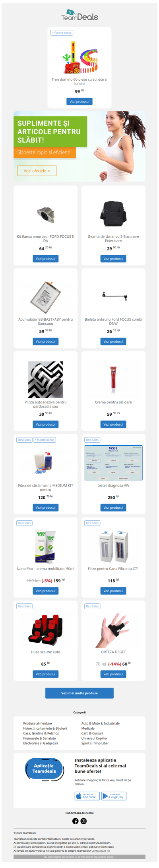Select the Electronice & Gadgeturi category
The height and width of the screenshot is (868, 159).
pyautogui.click(x=41, y=743)
